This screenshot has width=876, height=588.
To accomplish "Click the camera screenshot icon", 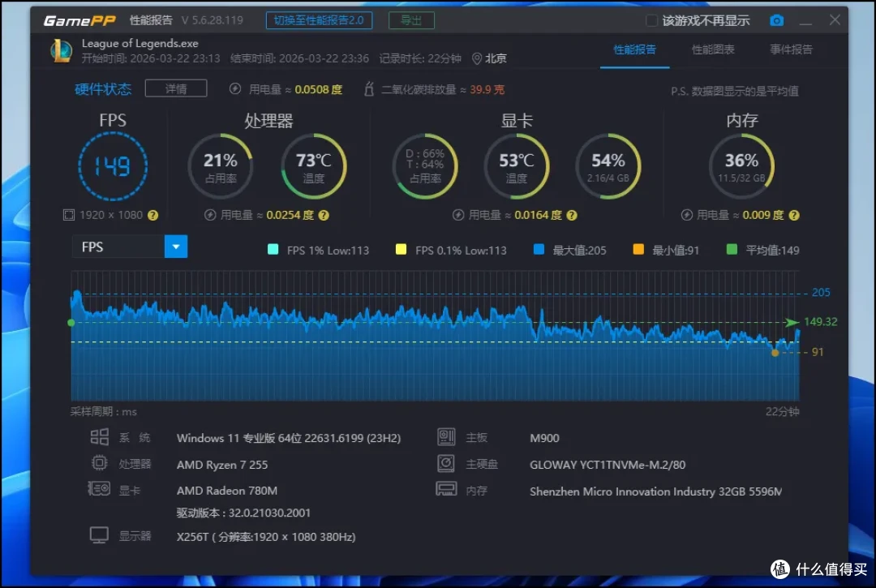I will (776, 20).
